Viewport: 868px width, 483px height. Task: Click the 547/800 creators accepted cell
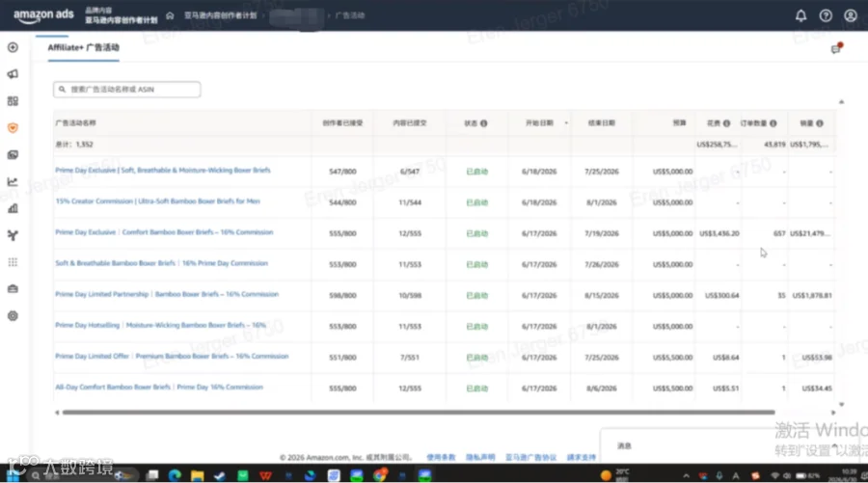point(342,172)
